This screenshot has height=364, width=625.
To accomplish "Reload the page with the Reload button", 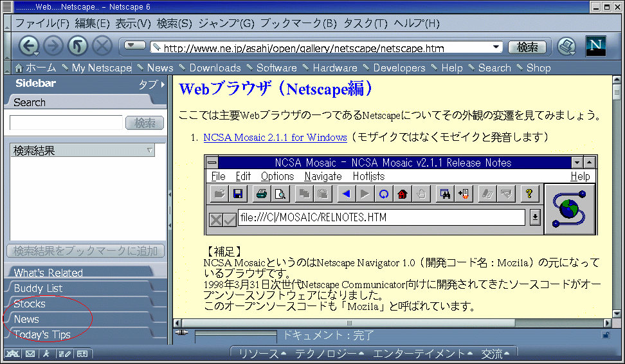I will (x=78, y=46).
